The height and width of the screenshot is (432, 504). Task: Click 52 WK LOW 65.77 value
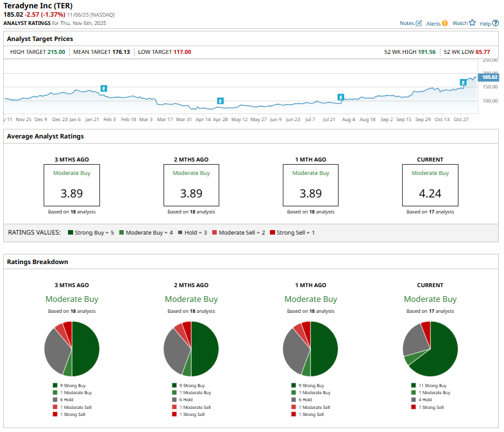pos(483,52)
